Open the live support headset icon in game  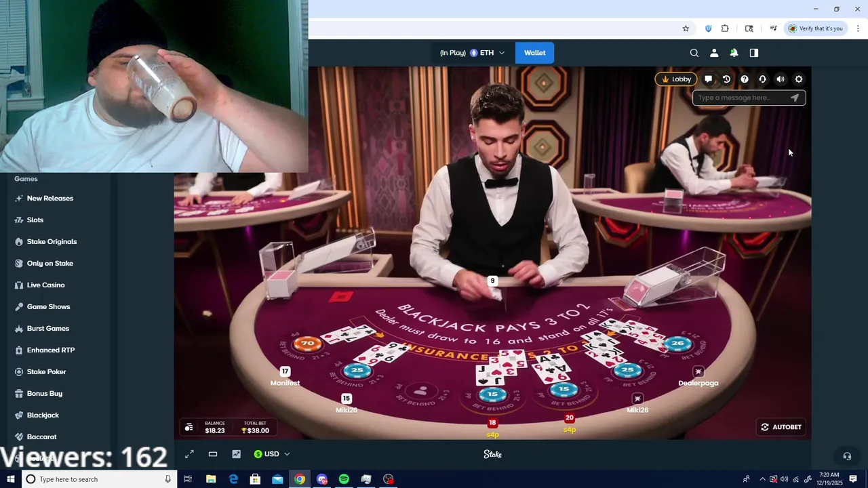click(x=762, y=79)
